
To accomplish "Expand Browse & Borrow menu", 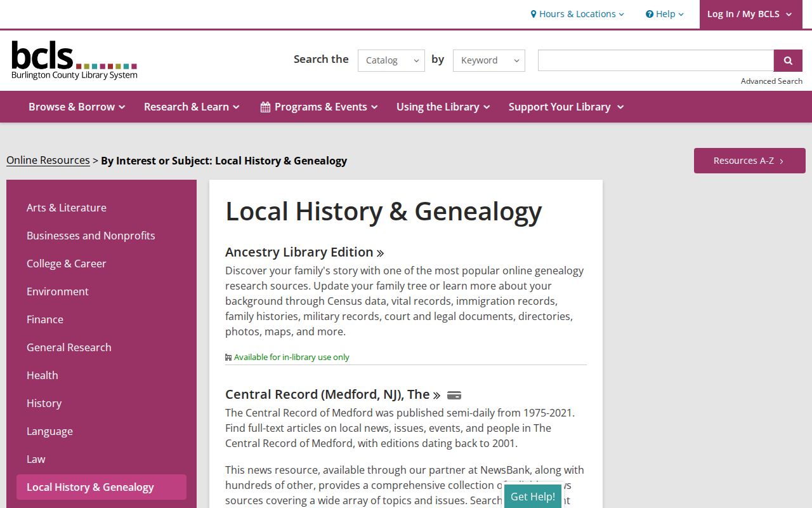I will point(77,107).
